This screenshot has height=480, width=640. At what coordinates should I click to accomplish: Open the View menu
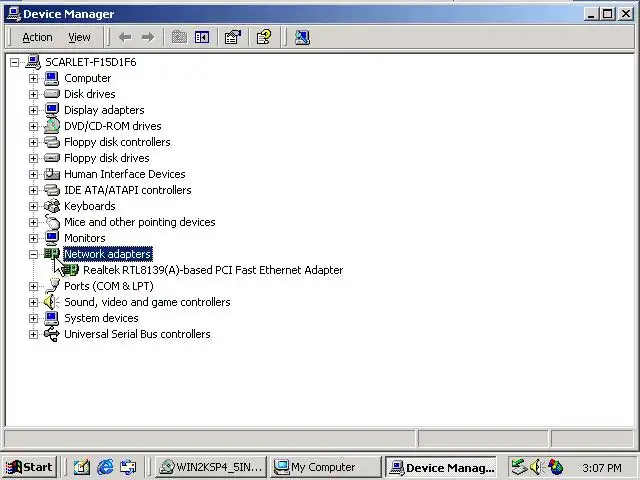click(79, 38)
